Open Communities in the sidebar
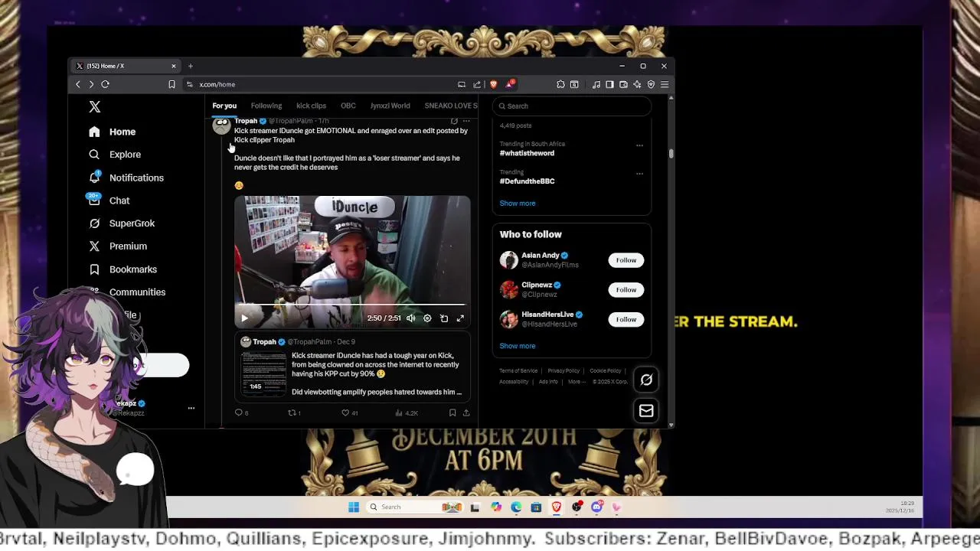 (128, 292)
